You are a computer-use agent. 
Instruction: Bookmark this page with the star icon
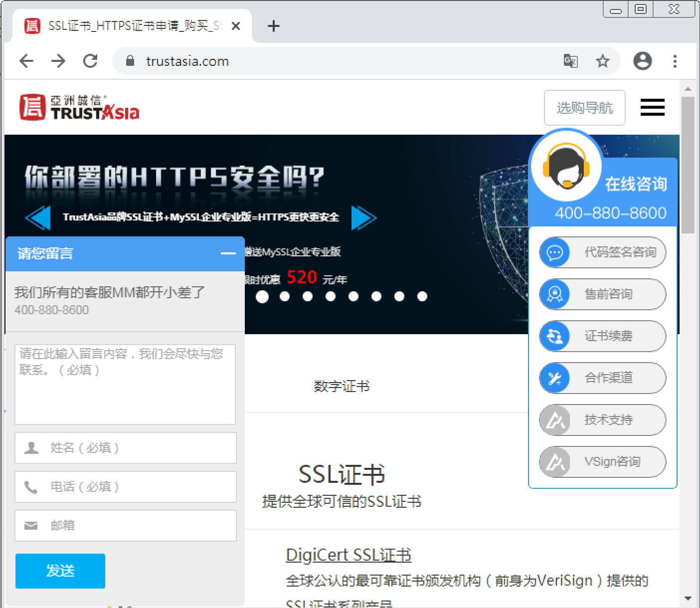[x=603, y=61]
